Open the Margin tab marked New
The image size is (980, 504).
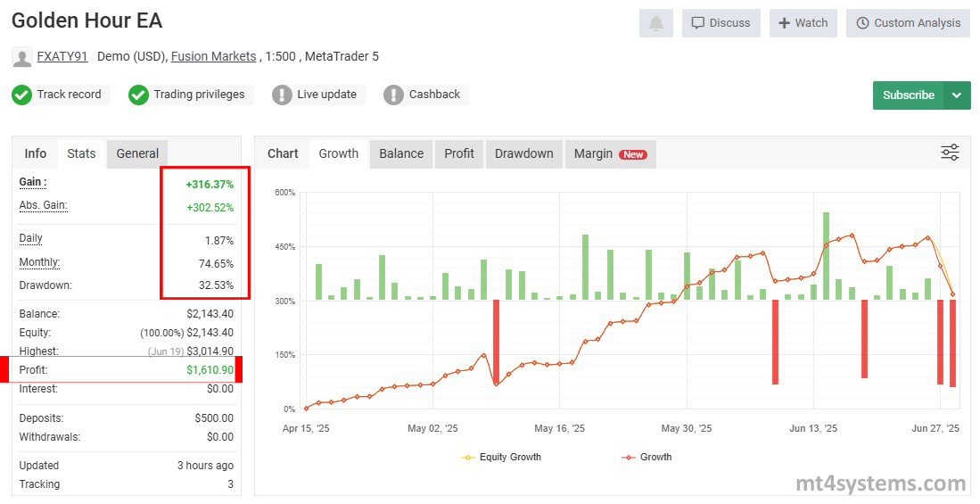pyautogui.click(x=610, y=153)
